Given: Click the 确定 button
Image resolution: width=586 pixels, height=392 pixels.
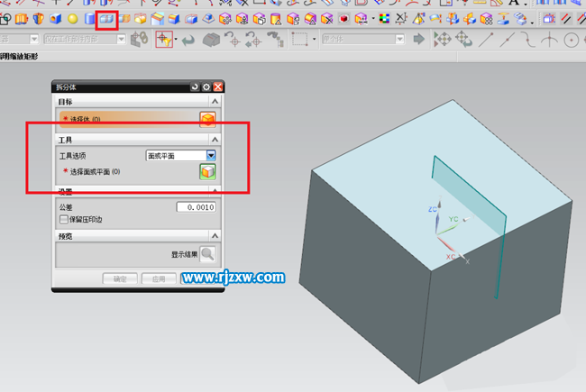Looking at the screenshot, I should pos(120,278).
